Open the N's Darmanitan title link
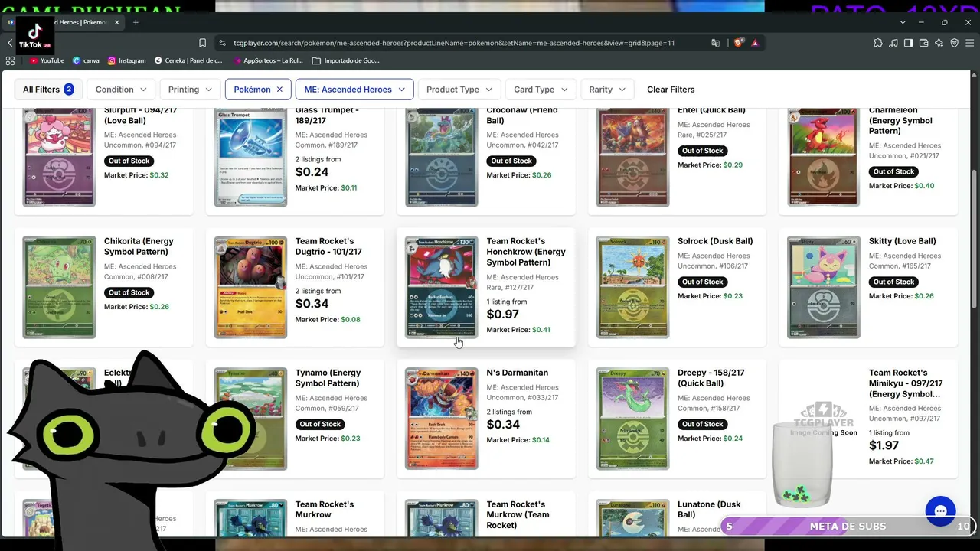 point(518,373)
